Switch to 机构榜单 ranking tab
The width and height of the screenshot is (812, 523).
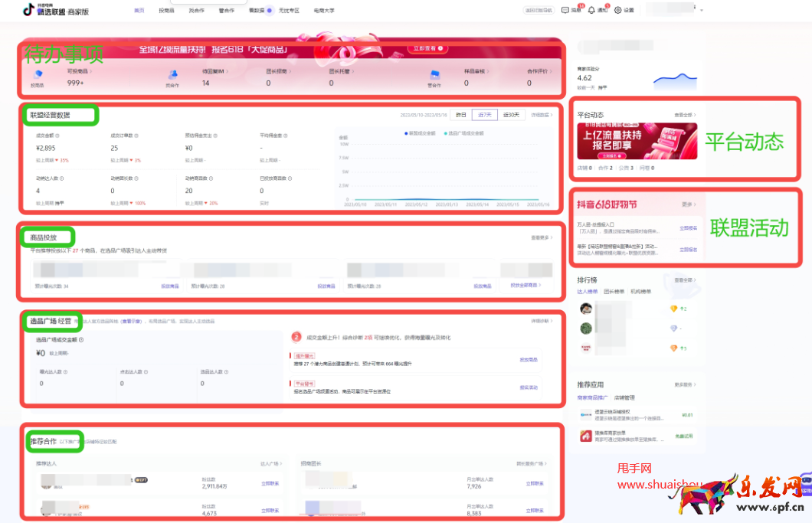(x=640, y=292)
